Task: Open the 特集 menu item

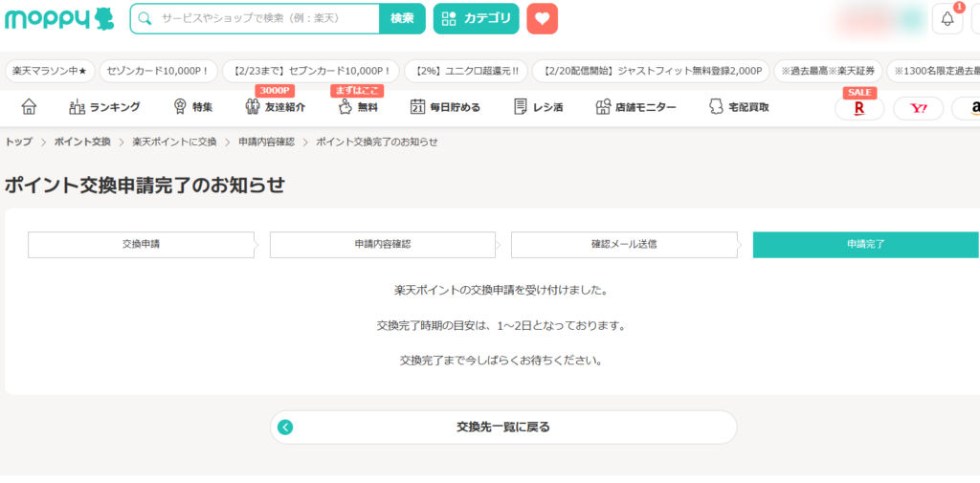Action: point(192,107)
